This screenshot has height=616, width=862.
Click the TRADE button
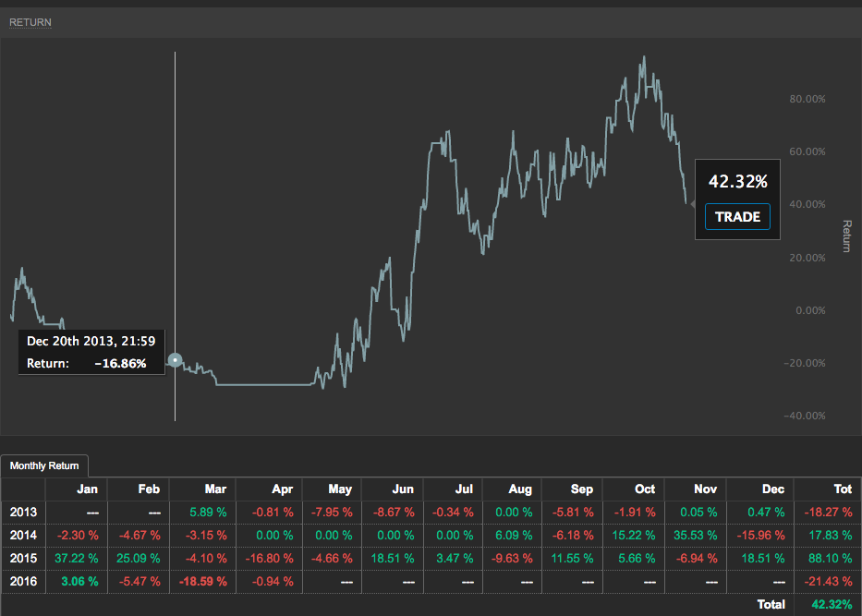[737, 217]
